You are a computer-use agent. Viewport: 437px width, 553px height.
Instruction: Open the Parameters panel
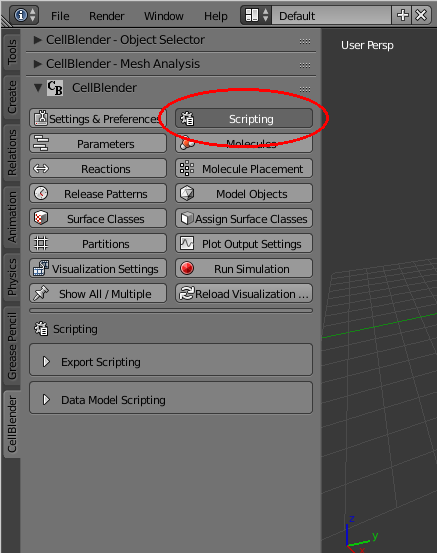click(x=98, y=144)
